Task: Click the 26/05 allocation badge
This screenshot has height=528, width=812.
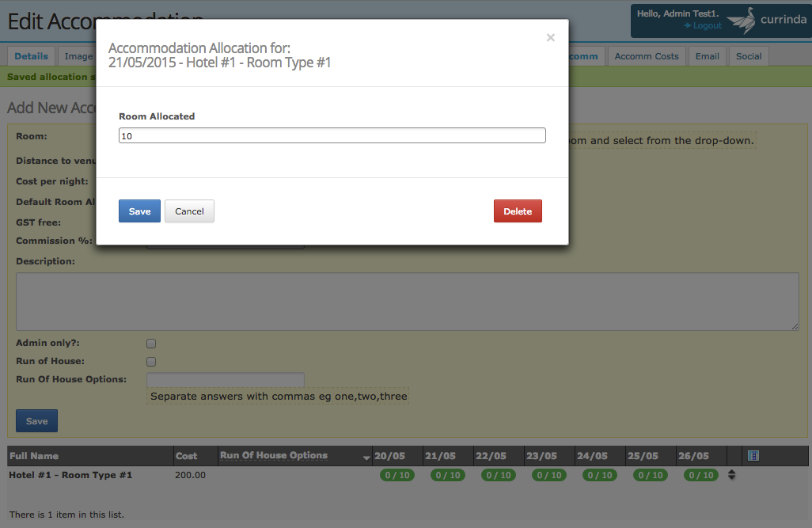Action: pos(701,475)
